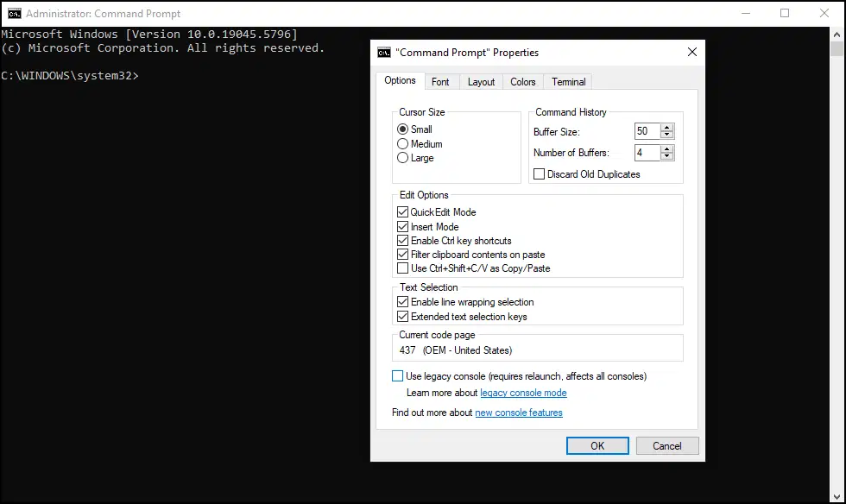Toggle Enable line wrapping selection checkbox
The image size is (846, 504).
[x=402, y=302]
